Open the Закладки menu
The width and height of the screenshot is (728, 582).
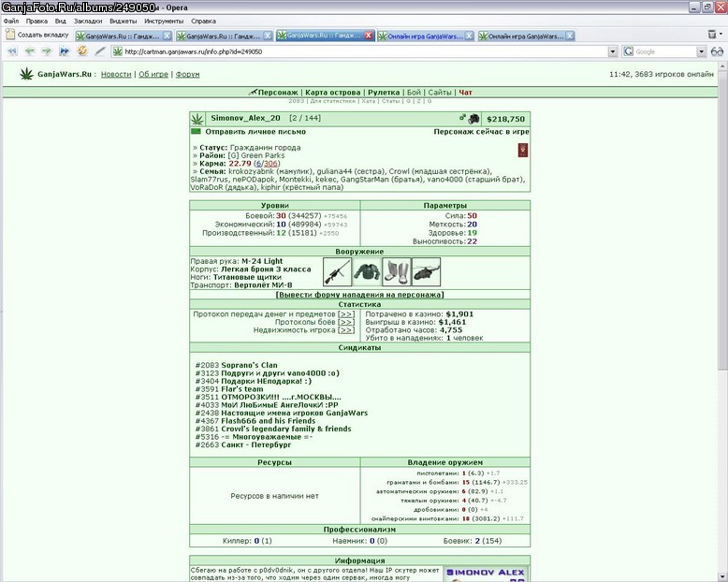(x=88, y=21)
